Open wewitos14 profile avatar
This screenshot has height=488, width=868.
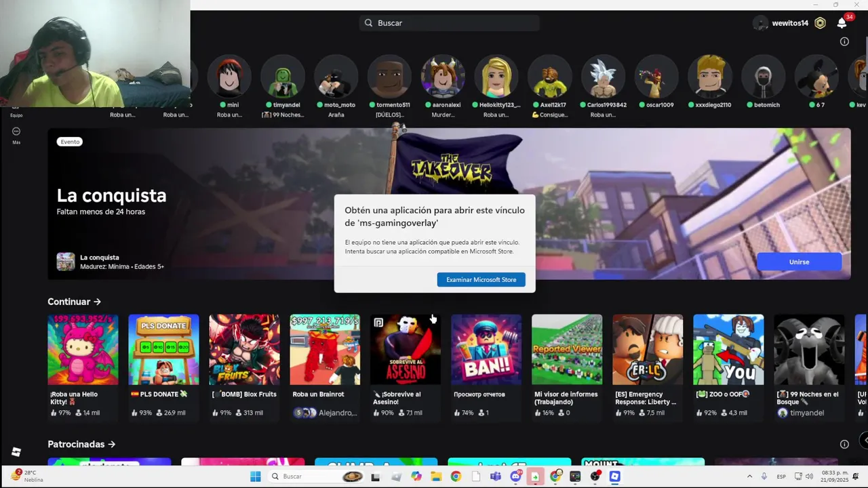click(x=762, y=23)
